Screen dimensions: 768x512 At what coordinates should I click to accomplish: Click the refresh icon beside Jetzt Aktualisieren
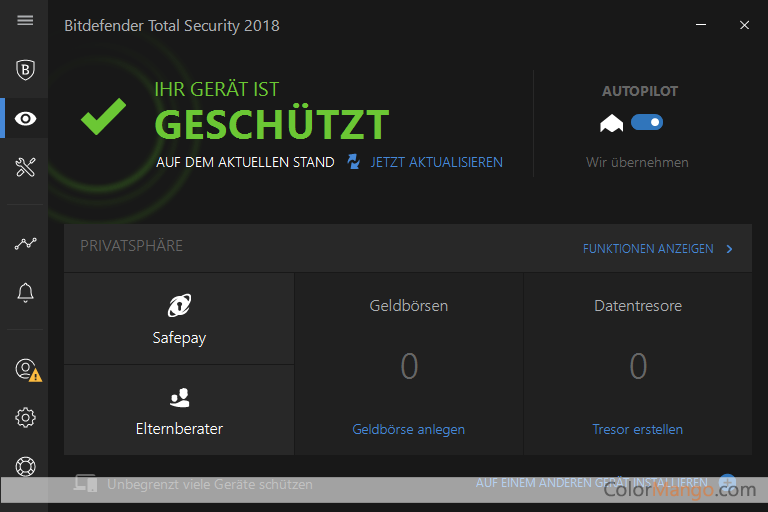[x=353, y=161]
